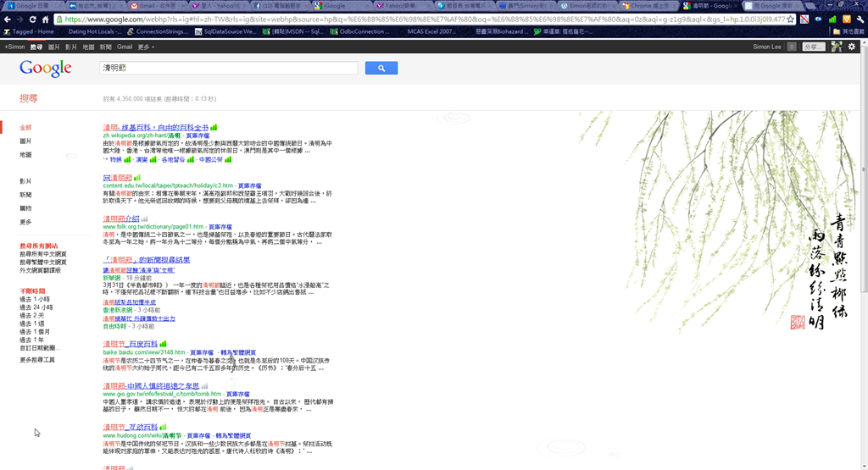Open the Chrome wrench menu

click(860, 19)
